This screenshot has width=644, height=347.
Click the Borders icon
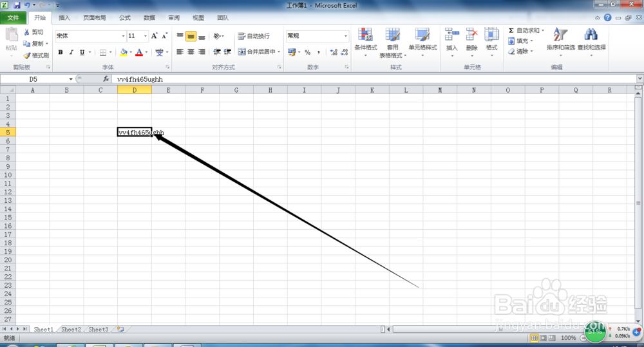click(x=102, y=52)
